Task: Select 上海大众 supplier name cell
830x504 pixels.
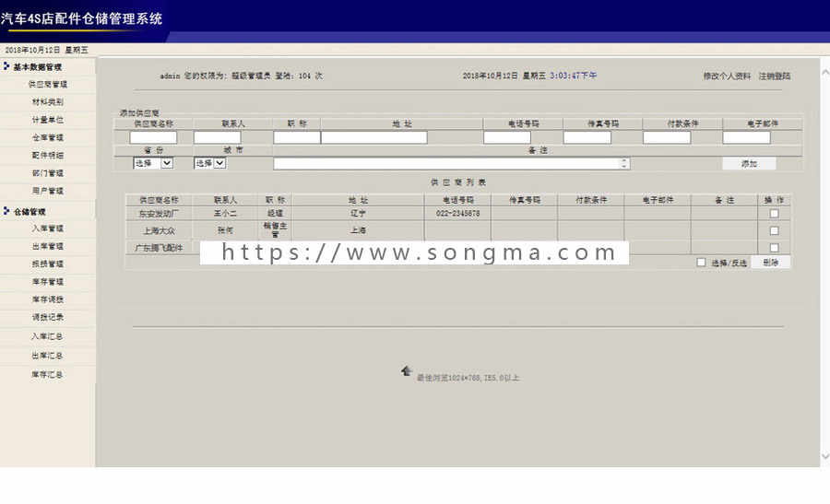Action: click(x=159, y=230)
